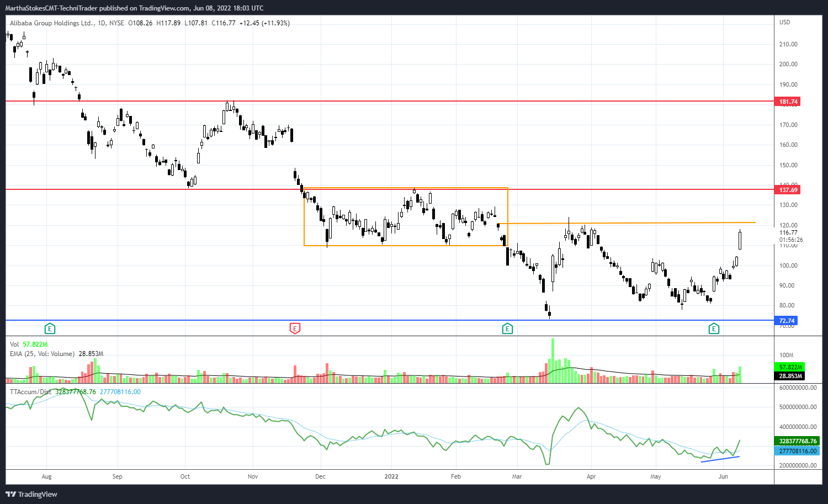Click the 160.00 price axis label
The image size is (828, 504).
788,145
